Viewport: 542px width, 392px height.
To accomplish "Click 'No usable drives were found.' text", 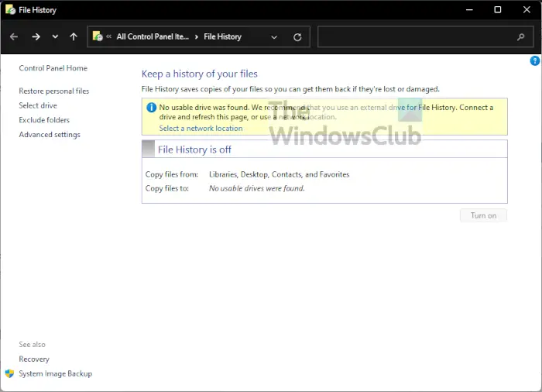I will coord(257,188).
